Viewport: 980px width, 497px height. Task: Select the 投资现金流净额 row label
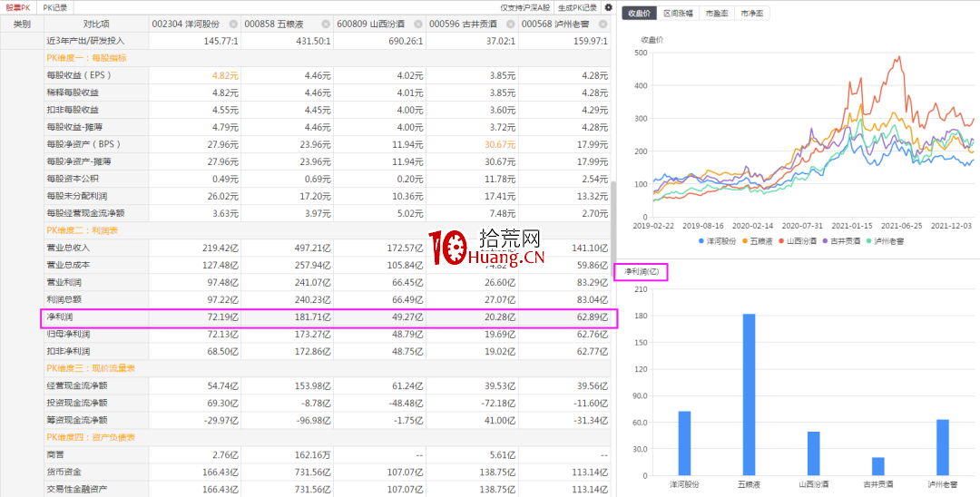(x=77, y=404)
